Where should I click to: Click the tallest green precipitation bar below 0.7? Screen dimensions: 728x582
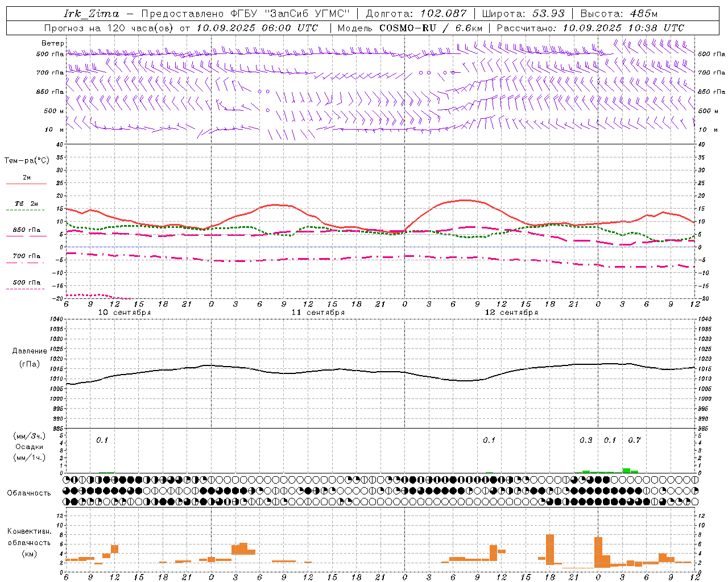point(626,471)
